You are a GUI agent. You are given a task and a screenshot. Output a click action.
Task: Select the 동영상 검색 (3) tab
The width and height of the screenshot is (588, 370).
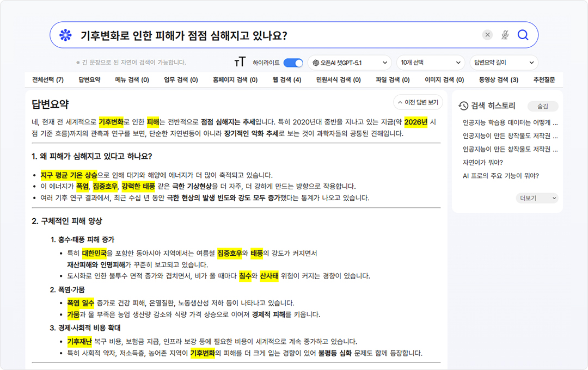click(x=498, y=80)
